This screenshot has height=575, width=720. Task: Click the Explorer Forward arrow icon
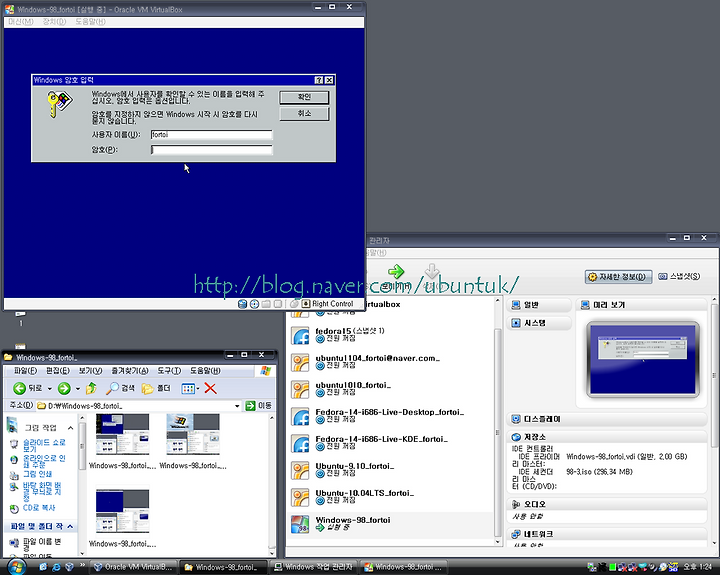pos(64,389)
